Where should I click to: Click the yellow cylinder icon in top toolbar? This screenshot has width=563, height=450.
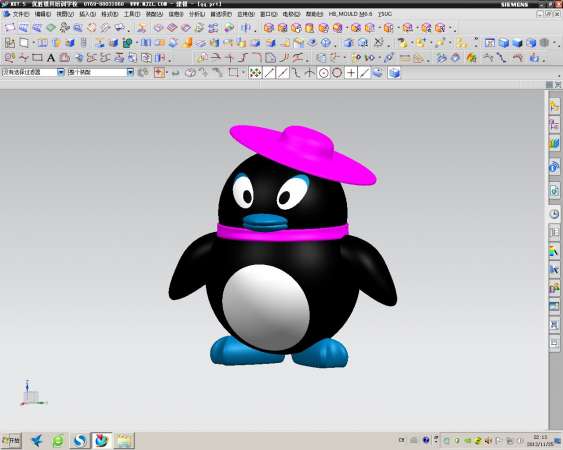309,28
